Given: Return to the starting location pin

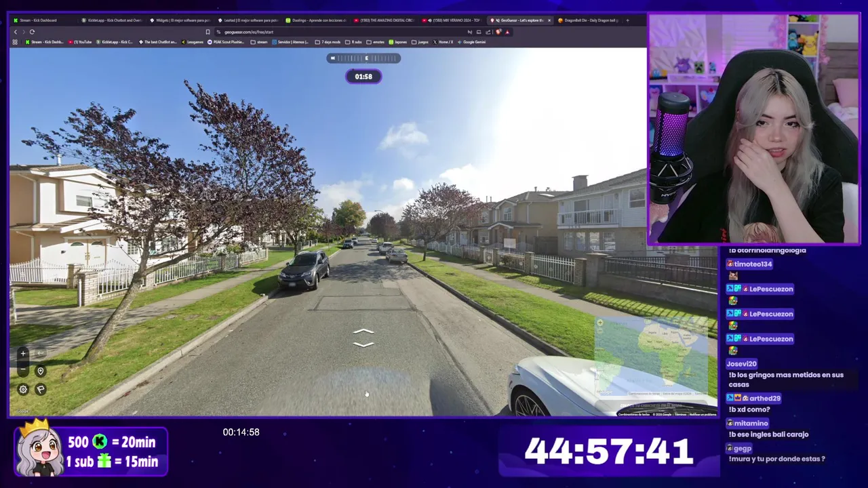Looking at the screenshot, I should tap(40, 371).
